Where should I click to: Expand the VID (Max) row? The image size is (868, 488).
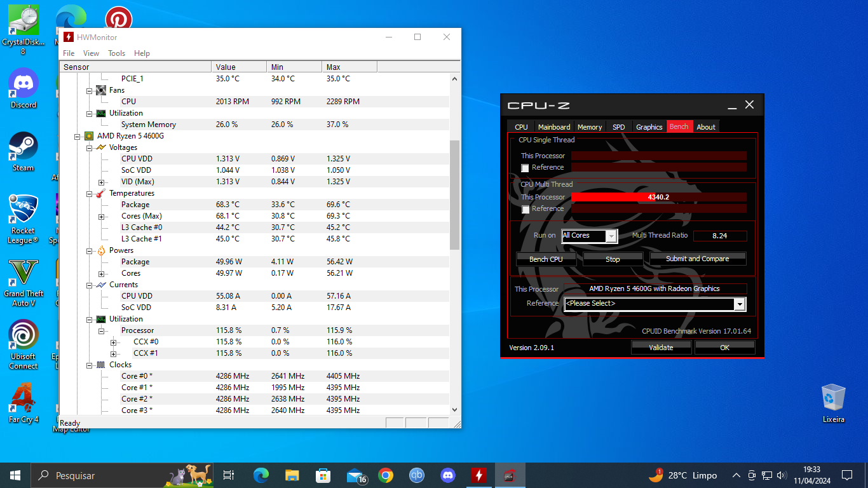pos(102,182)
